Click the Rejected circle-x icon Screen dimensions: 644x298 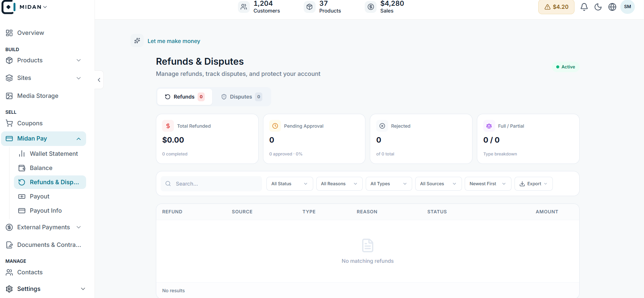[382, 126]
